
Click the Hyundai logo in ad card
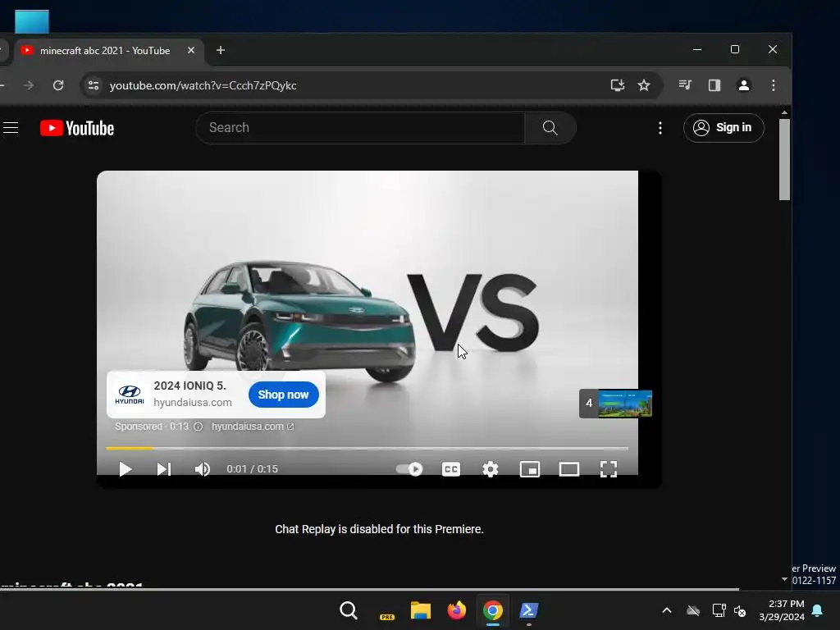130,395
